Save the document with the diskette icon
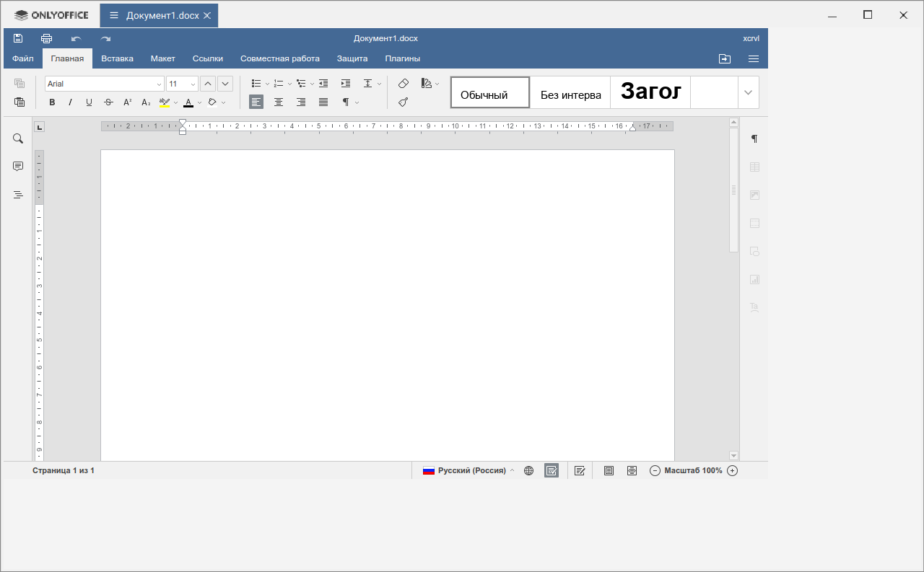The image size is (924, 572). pos(18,38)
